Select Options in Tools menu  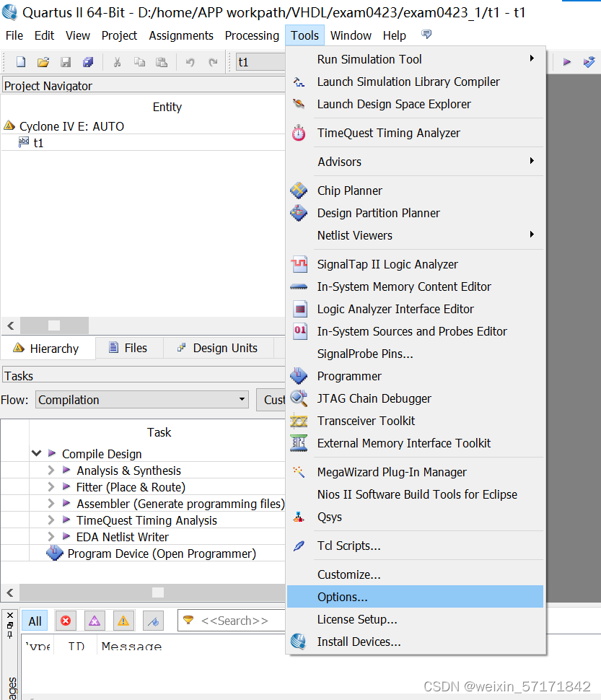(415, 597)
